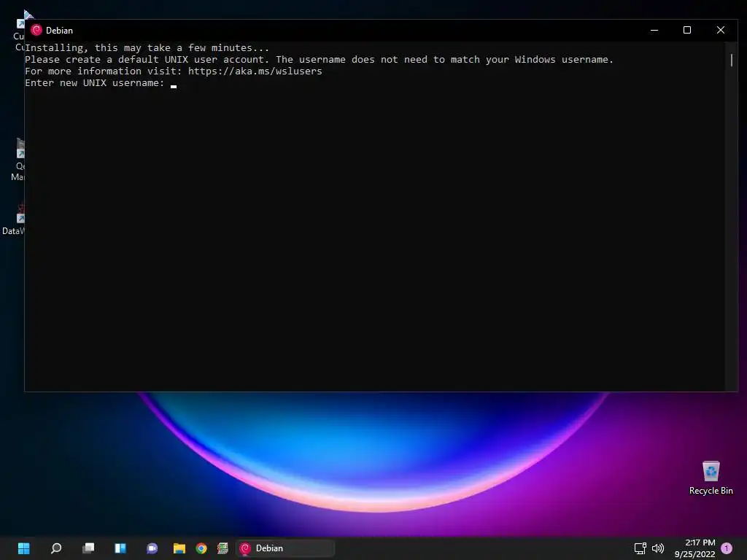747x560 pixels.
Task: Select the Recycle Bin desktop icon
Action: click(x=711, y=478)
